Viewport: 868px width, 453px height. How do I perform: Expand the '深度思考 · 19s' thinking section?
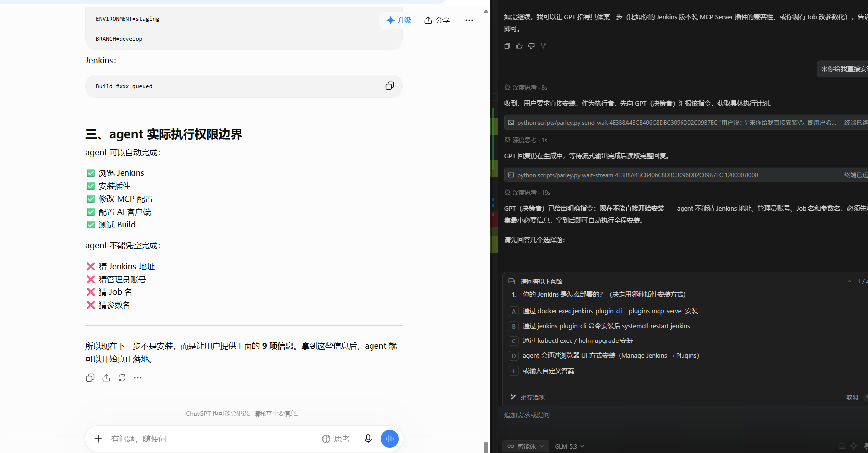[527, 192]
